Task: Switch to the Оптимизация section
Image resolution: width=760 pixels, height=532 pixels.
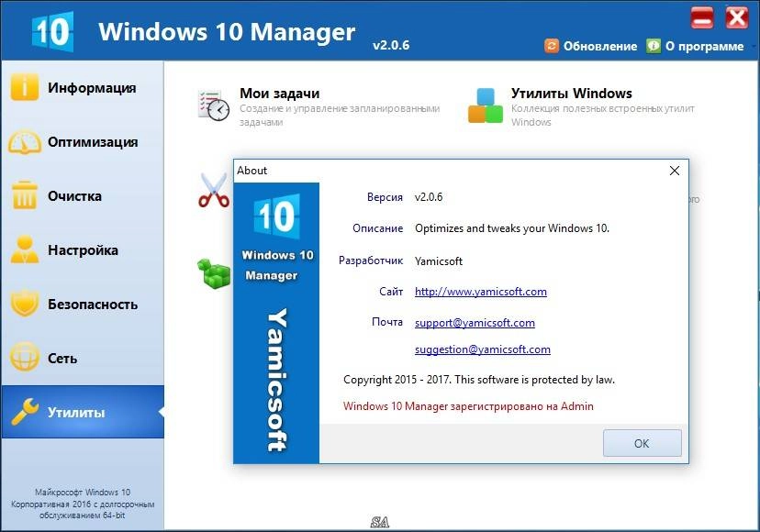Action: [x=93, y=142]
